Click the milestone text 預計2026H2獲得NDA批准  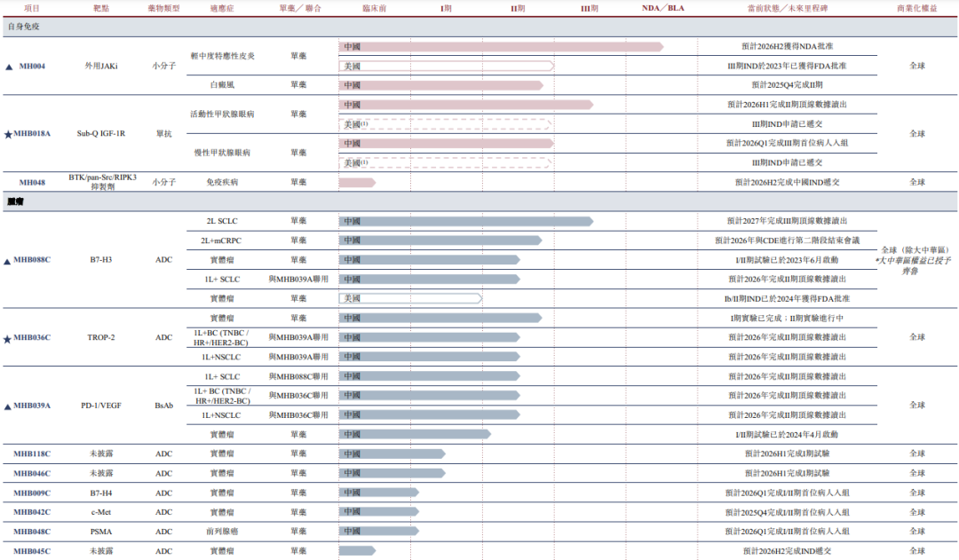pyautogui.click(x=787, y=46)
